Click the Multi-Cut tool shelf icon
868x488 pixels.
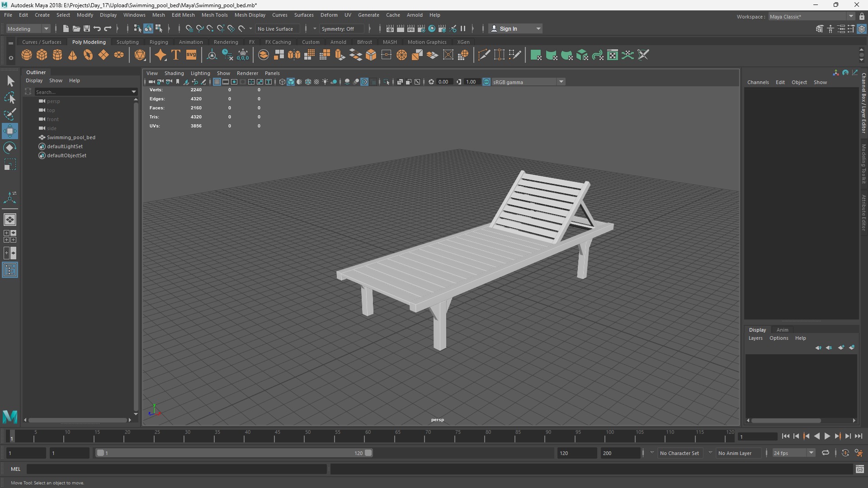[484, 55]
